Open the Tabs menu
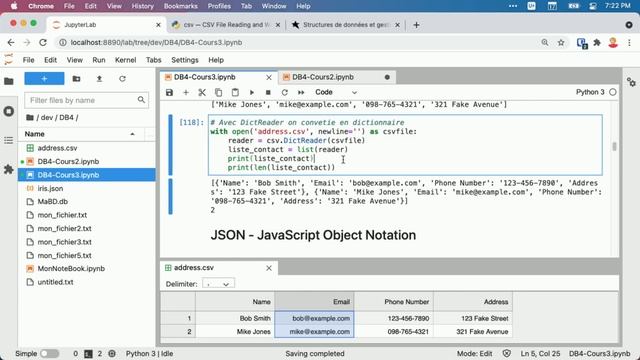The width and height of the screenshot is (640, 360). [153, 60]
